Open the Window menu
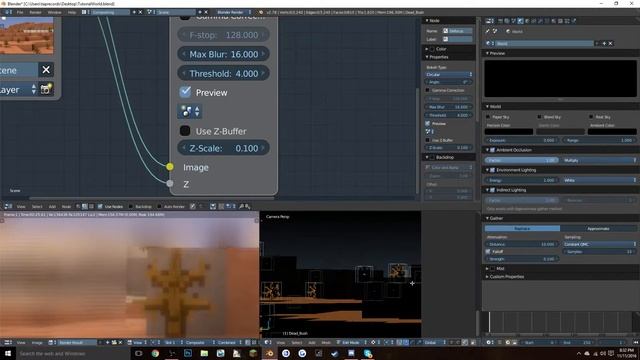The width and height of the screenshot is (640, 360). point(54,12)
